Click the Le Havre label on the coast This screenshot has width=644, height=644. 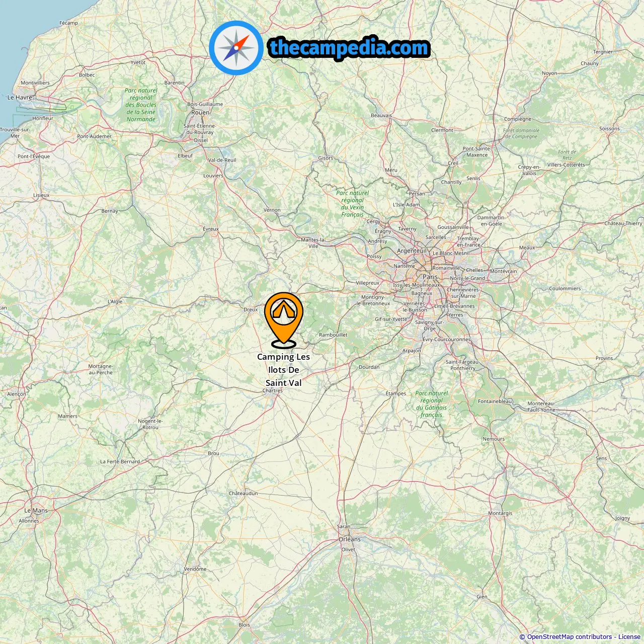point(20,98)
